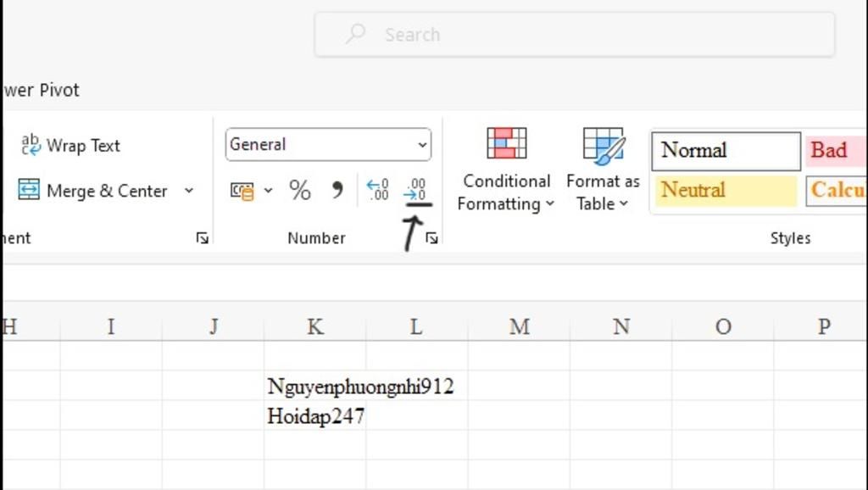The height and width of the screenshot is (490, 868).
Task: Click Increase Decimal icon
Action: [377, 190]
